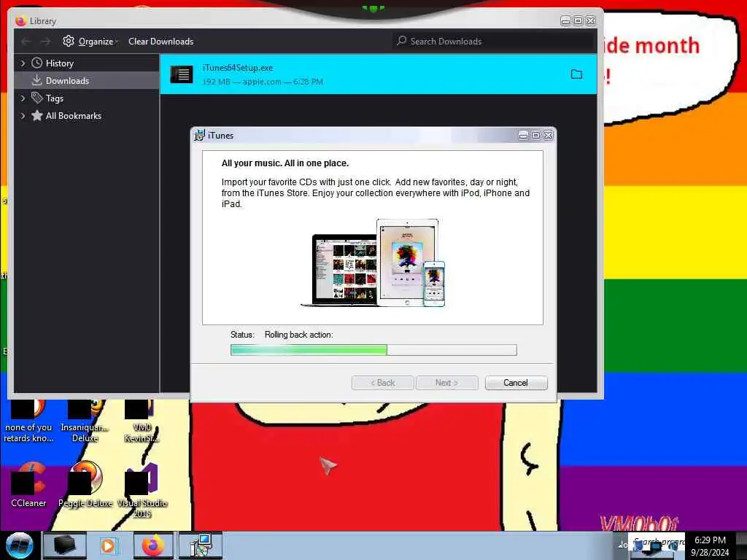Click the devices illustration in iTunes installer
This screenshot has height=560, width=747.
tap(373, 262)
